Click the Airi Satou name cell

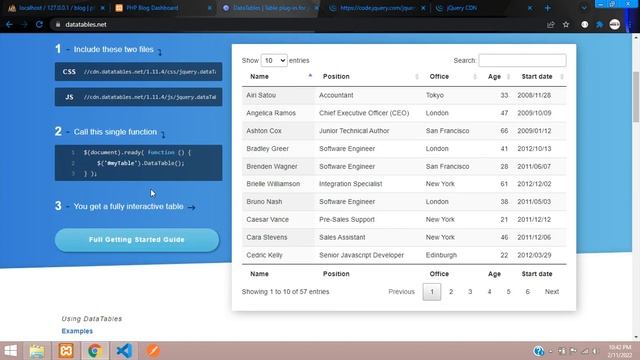[x=278, y=95]
